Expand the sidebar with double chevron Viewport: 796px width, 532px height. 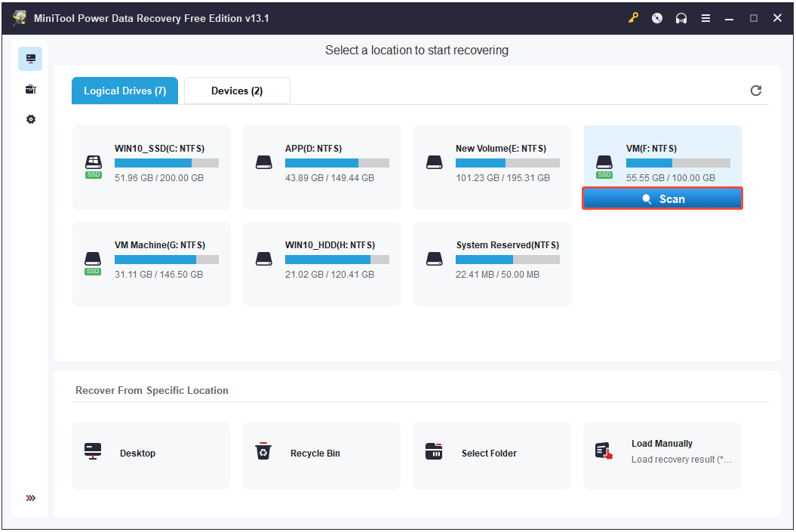[x=31, y=498]
